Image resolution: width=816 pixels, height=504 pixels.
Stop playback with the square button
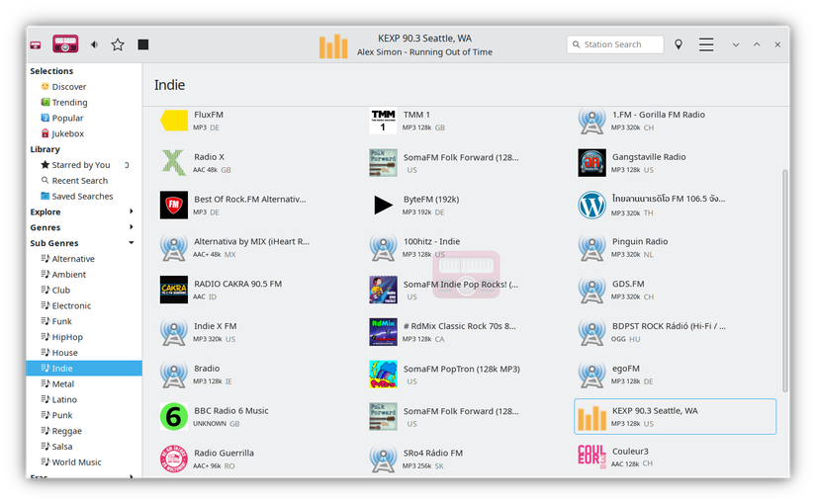(143, 44)
